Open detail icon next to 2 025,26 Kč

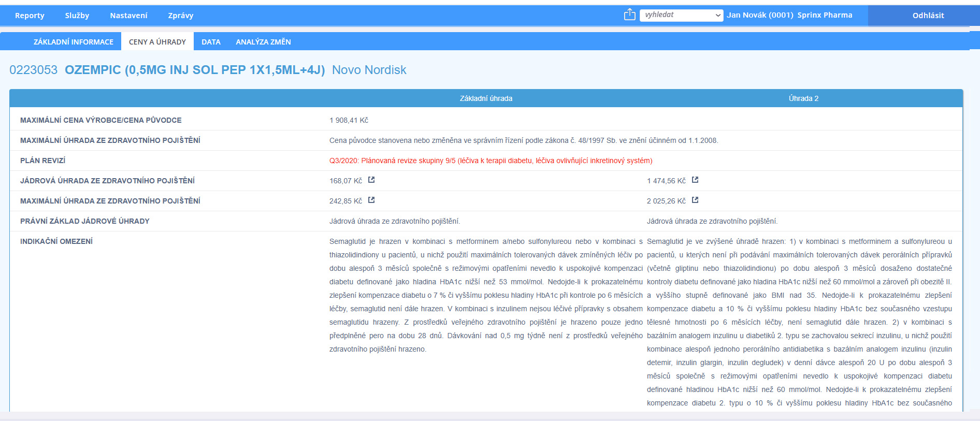(x=695, y=200)
